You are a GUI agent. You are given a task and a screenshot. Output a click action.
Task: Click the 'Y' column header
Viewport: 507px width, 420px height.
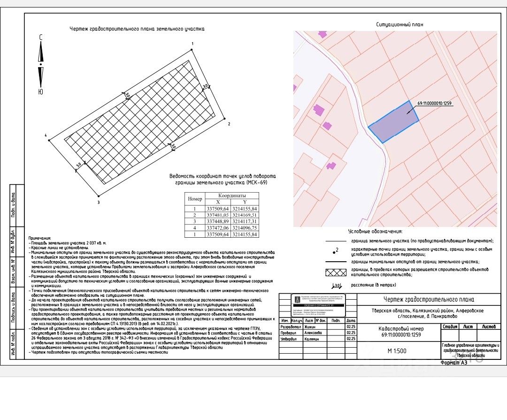pos(245,202)
